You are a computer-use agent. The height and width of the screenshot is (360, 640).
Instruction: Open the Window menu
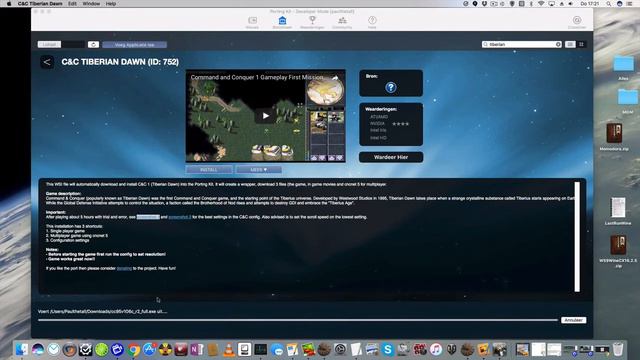(x=91, y=4)
